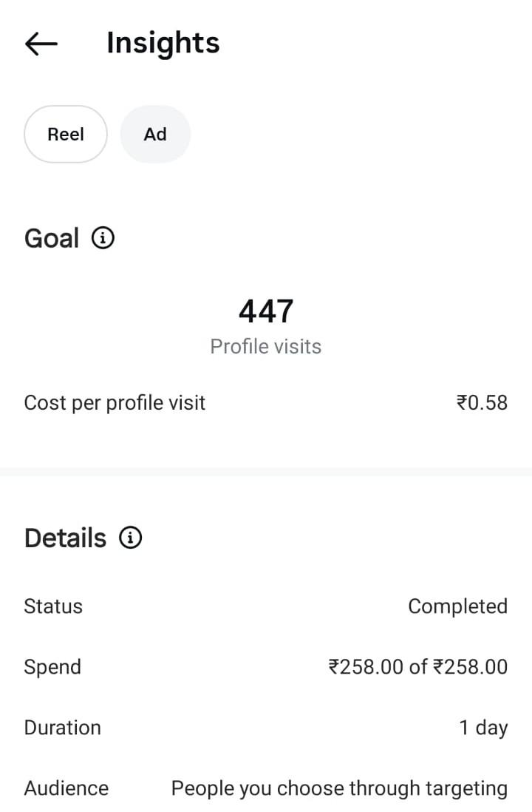
Task: Click the Audience row label
Action: coord(66,788)
